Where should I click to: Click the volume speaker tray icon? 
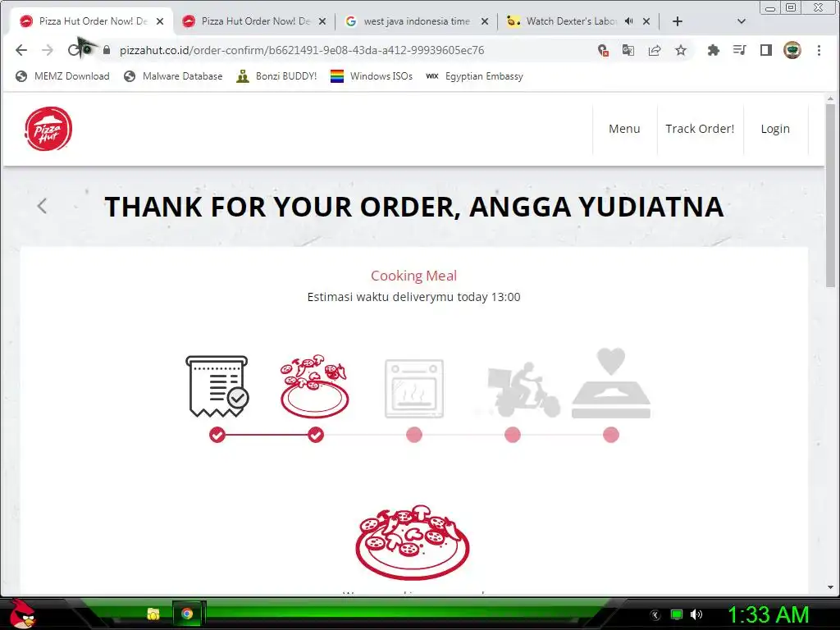click(x=696, y=614)
